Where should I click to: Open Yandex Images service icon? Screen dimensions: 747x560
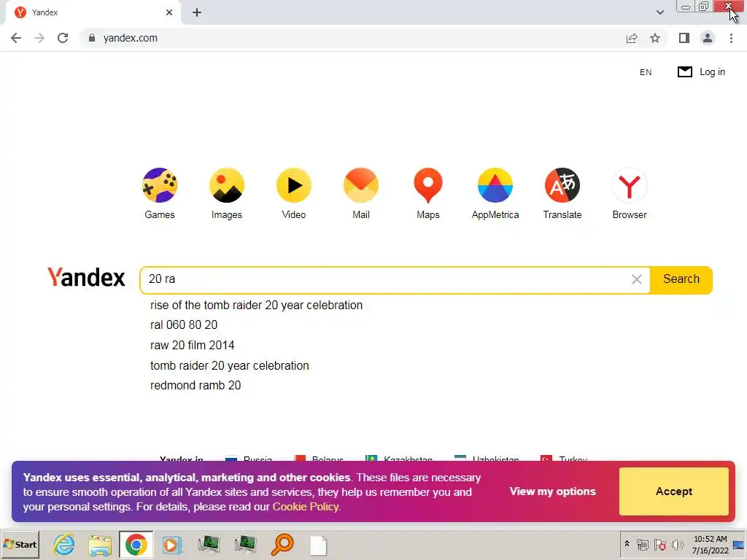(x=227, y=186)
